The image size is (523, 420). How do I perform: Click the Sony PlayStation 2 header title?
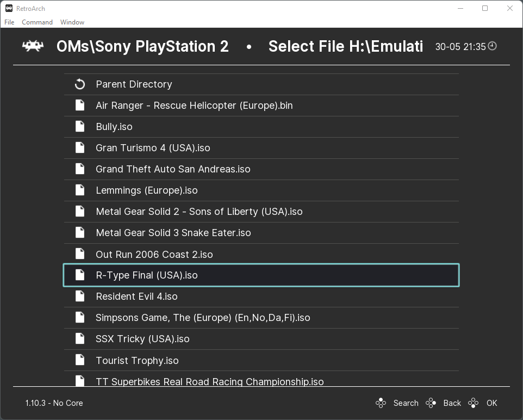tap(142, 46)
